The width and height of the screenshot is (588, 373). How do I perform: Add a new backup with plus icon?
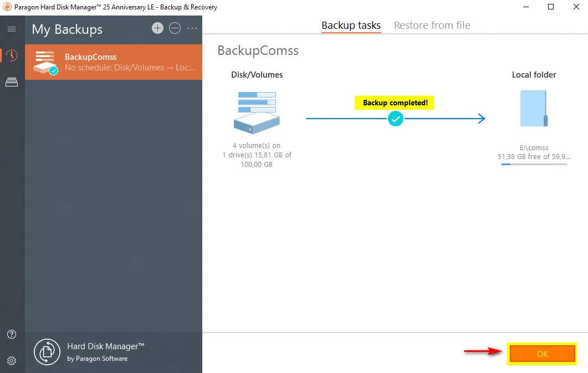click(157, 28)
